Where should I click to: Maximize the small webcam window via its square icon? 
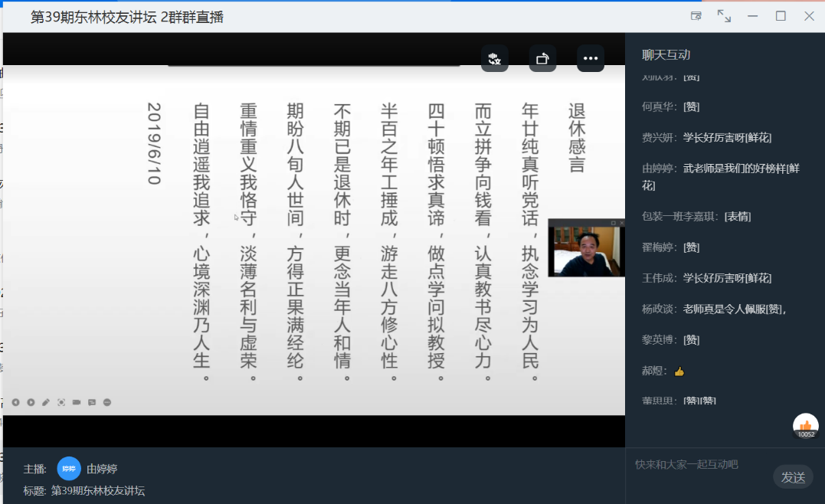(x=612, y=223)
